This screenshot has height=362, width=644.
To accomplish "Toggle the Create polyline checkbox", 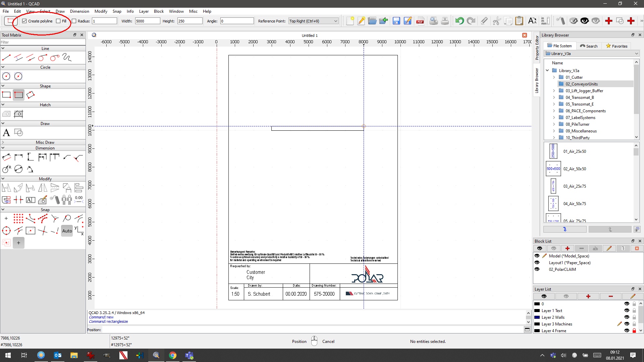I will (24, 21).
